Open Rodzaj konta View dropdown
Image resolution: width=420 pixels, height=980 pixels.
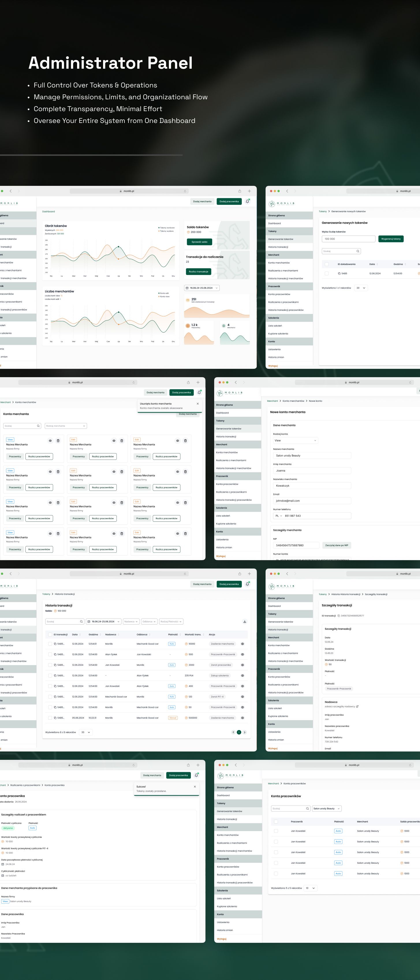point(295,441)
